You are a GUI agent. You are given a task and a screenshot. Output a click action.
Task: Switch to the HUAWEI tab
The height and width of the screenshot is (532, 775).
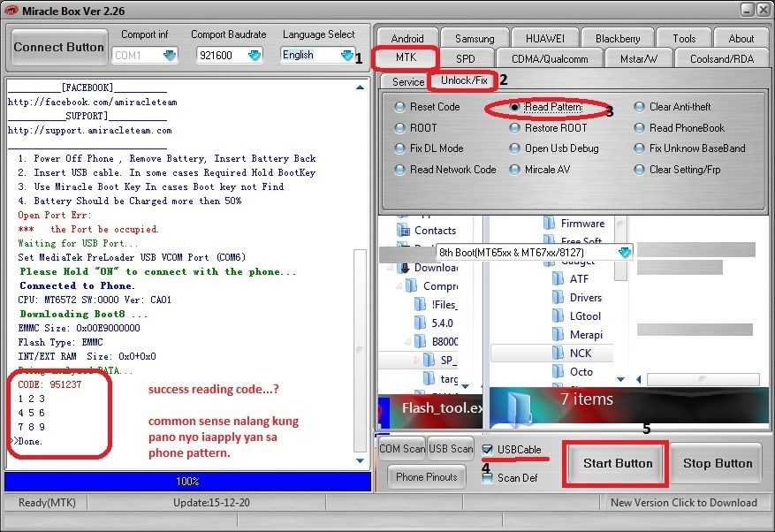[x=545, y=38]
